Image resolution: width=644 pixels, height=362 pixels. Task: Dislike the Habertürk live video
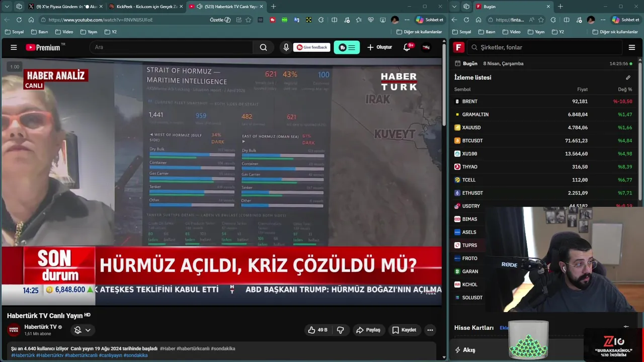[340, 330]
